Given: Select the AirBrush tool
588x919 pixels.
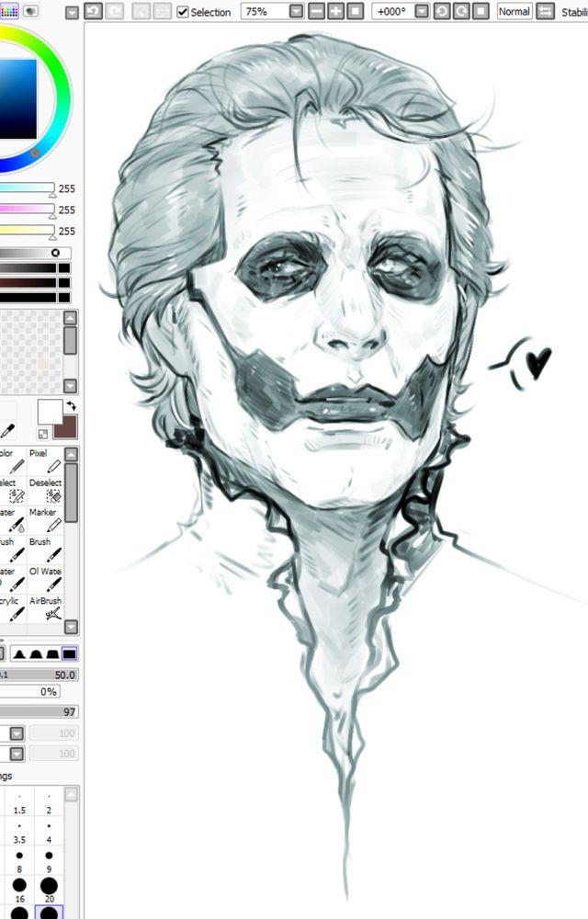Looking at the screenshot, I should [x=46, y=608].
